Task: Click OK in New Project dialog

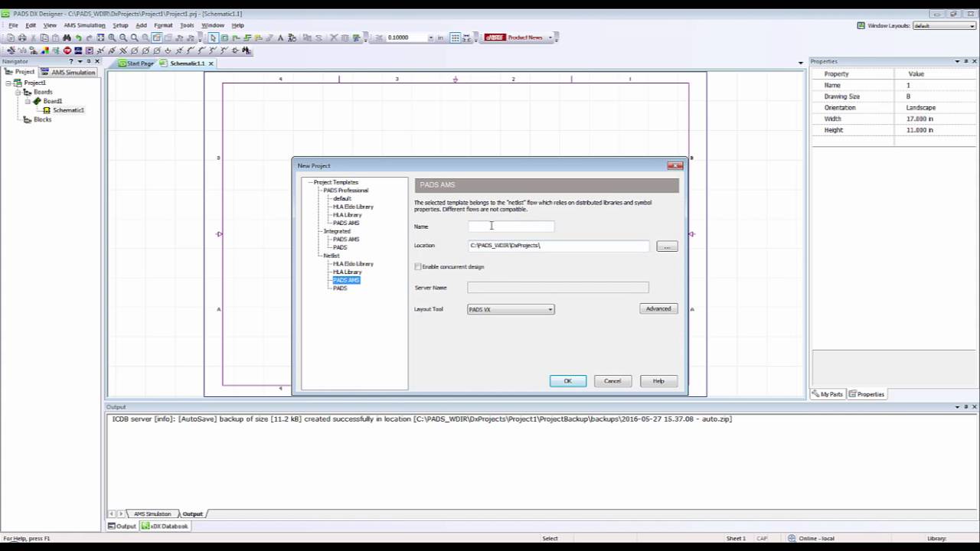Action: coord(568,381)
